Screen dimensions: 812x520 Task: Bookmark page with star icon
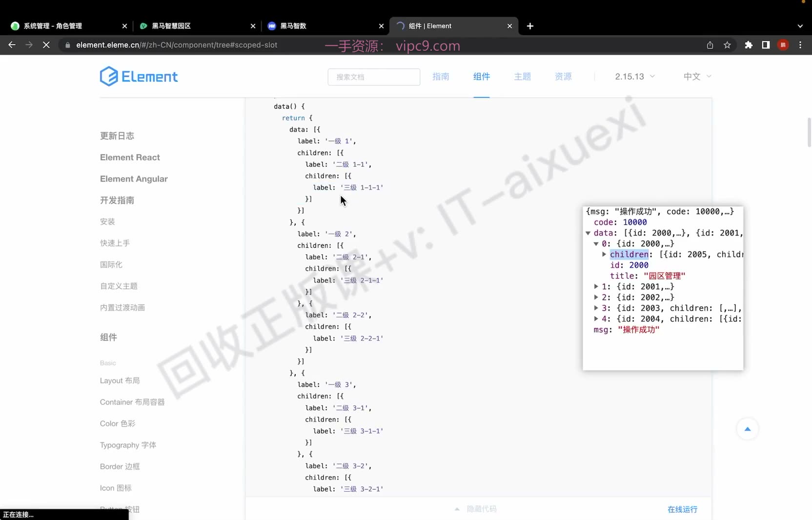[727, 45]
